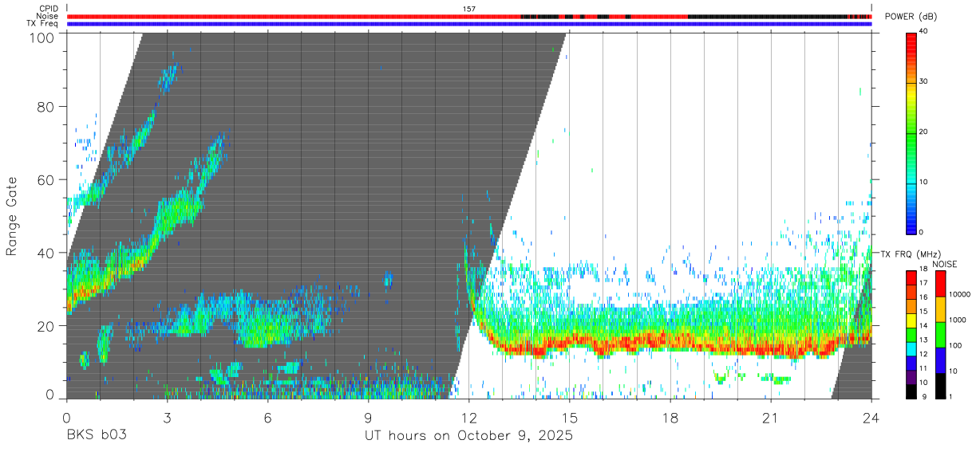This screenshot has height=452, width=980.
Task: Click the Noise row label
Action: (x=48, y=16)
